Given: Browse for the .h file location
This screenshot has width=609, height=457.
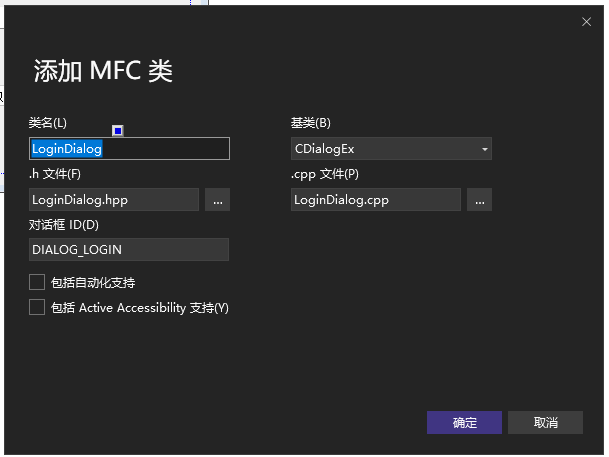Looking at the screenshot, I should coord(217,200).
